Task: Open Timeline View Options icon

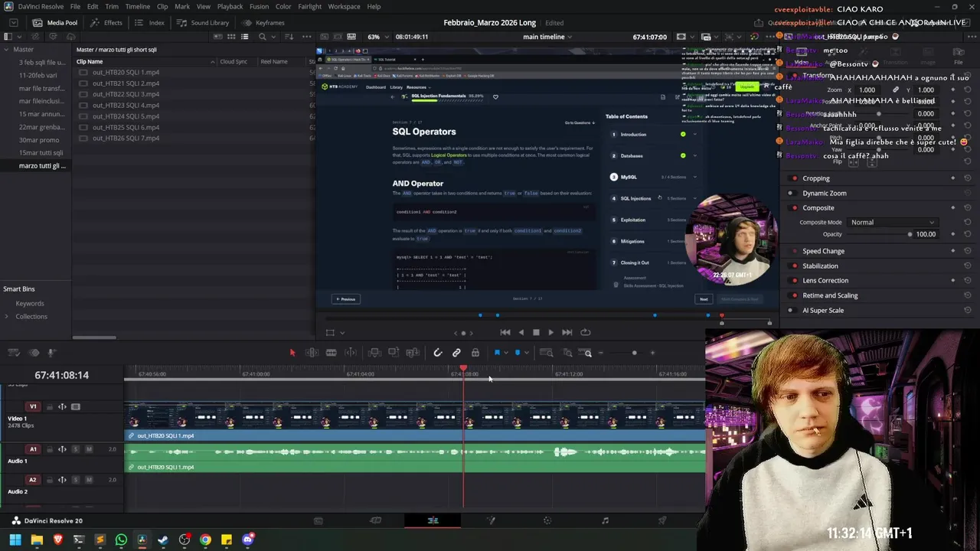Action: pyautogui.click(x=14, y=353)
